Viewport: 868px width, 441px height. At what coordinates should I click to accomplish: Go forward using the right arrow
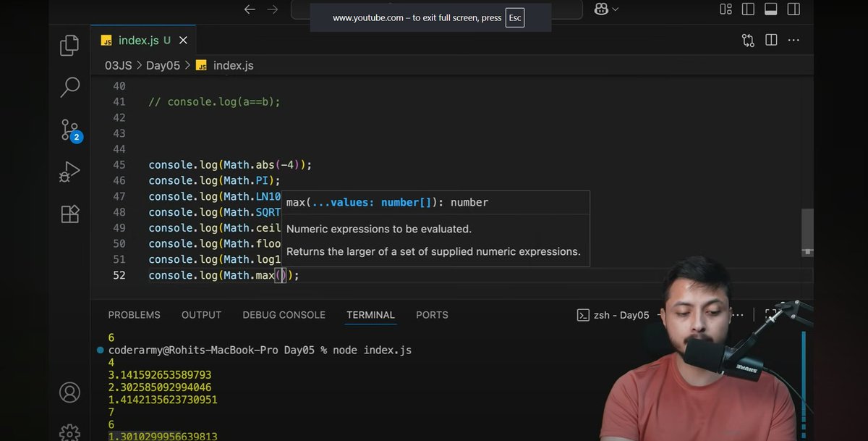273,9
